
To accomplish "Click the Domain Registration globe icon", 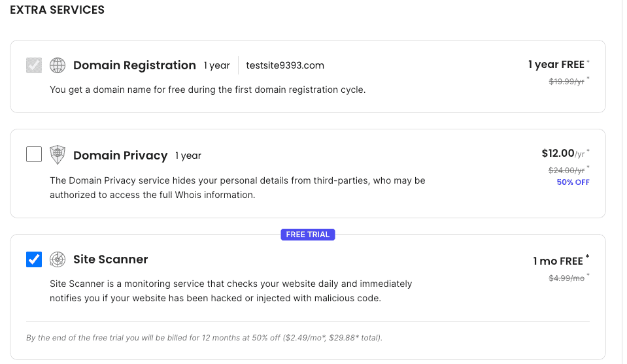I will [x=58, y=65].
